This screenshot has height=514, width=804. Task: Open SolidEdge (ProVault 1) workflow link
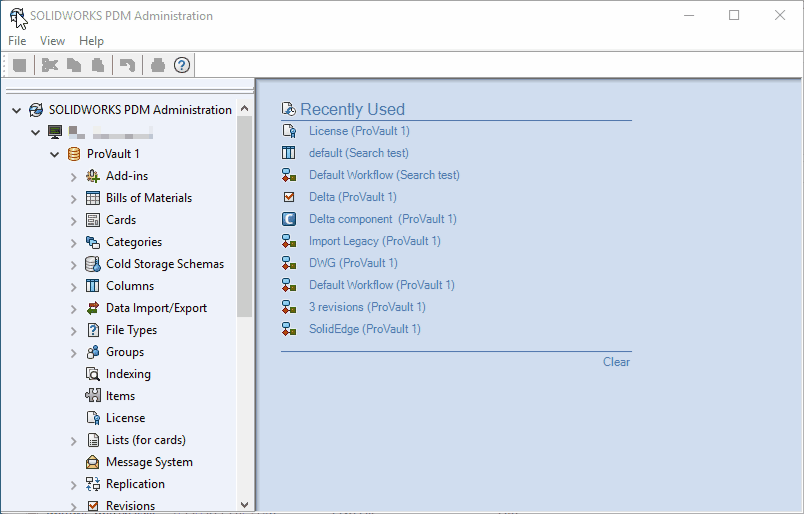pos(365,329)
